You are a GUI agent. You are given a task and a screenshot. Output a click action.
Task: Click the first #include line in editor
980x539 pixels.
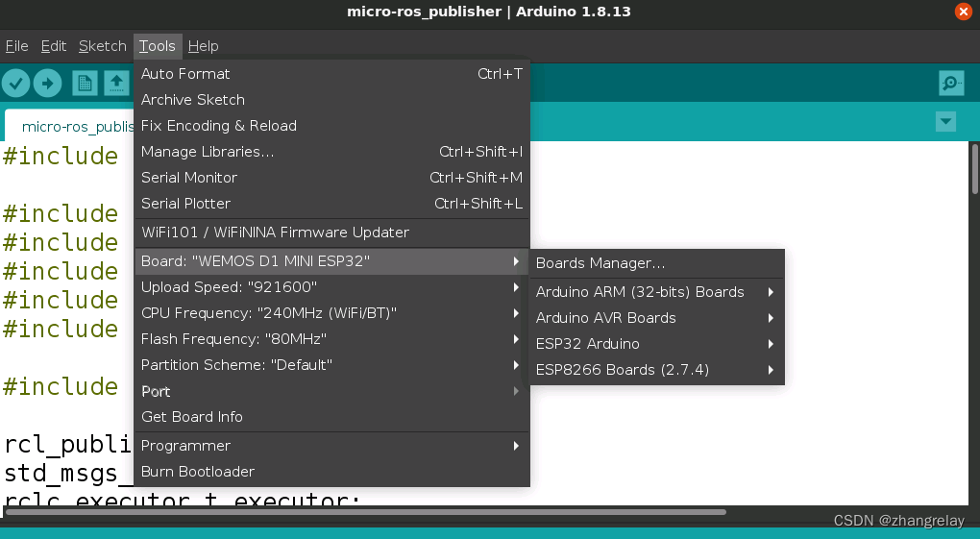(61, 156)
